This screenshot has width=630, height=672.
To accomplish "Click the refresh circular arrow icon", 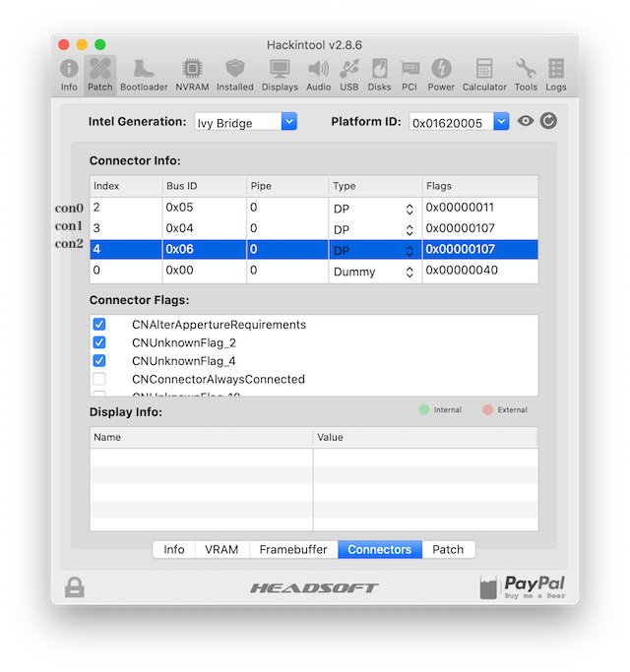I will (x=548, y=121).
